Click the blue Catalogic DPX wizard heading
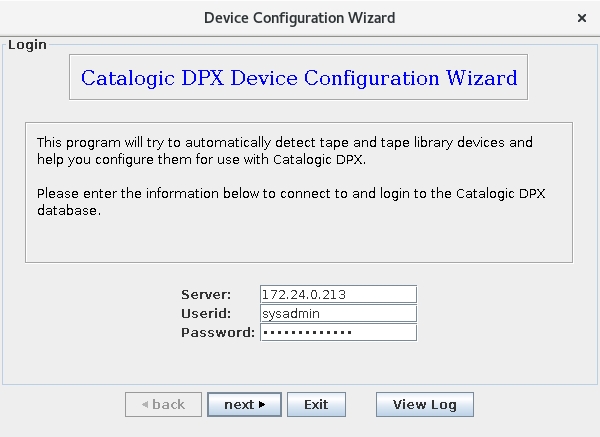Viewport: 600px width, 437px height. [x=299, y=77]
